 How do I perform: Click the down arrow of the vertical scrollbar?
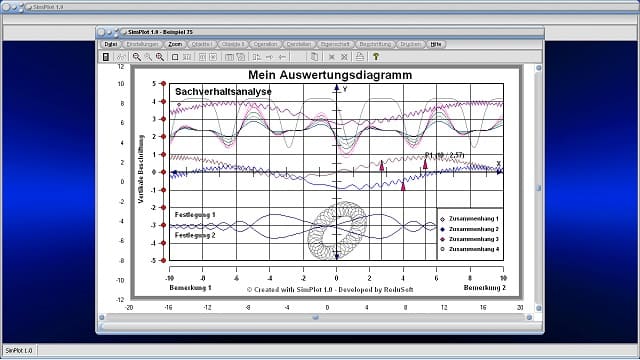click(538, 308)
